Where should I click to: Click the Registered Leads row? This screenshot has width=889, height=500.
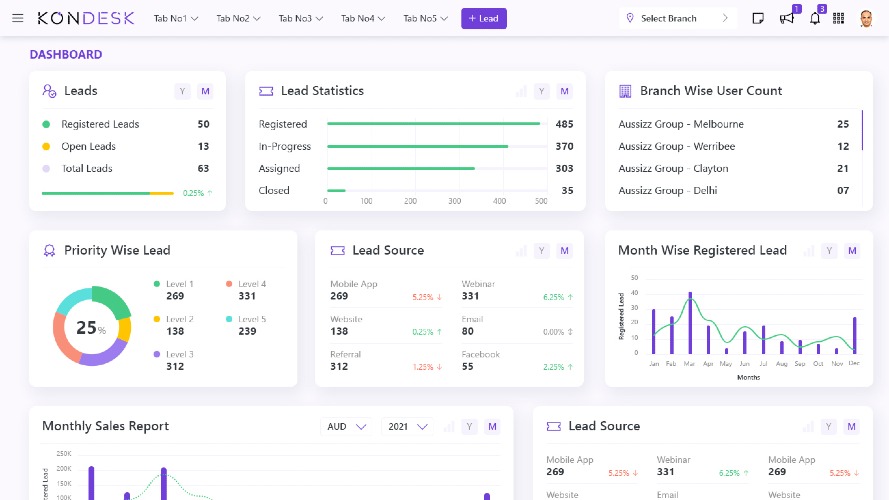click(126, 124)
